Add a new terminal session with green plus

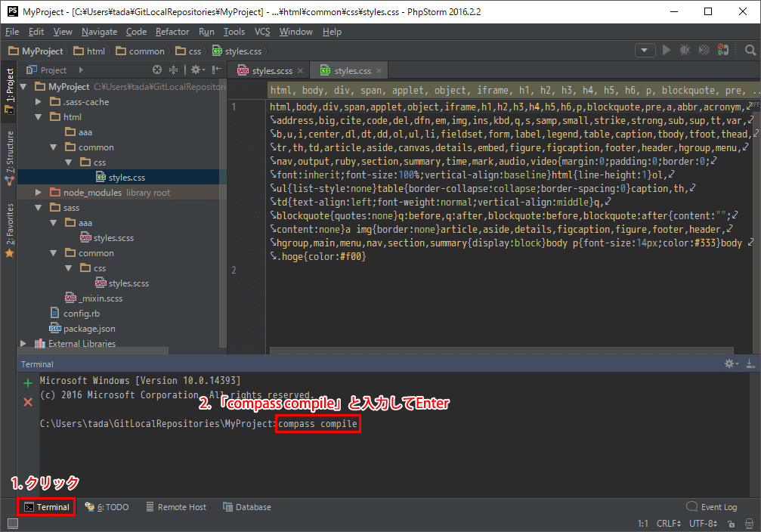pos(28,383)
